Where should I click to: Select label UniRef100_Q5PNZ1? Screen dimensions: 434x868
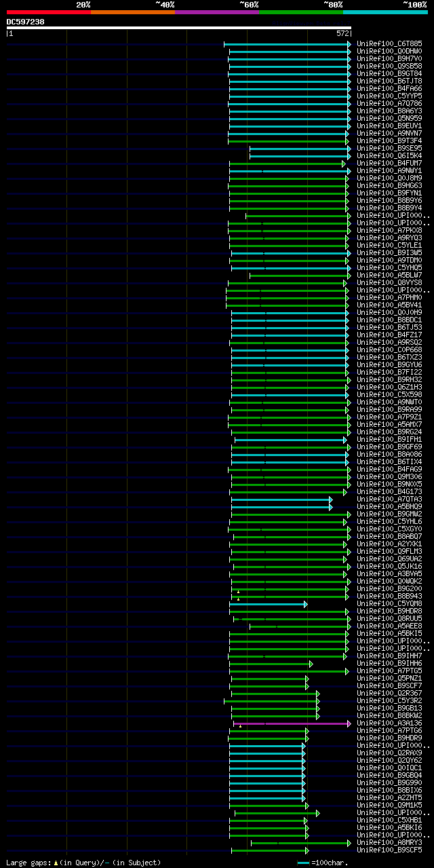point(391,678)
